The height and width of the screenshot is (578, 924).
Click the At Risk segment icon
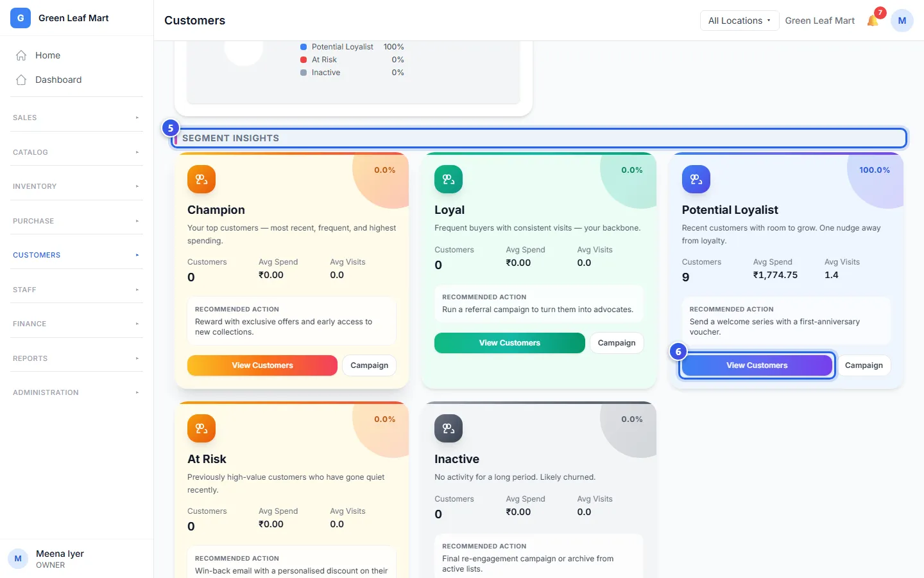201,428
